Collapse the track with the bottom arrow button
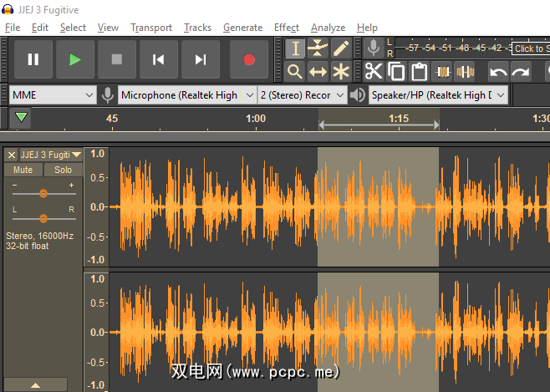 [35, 385]
